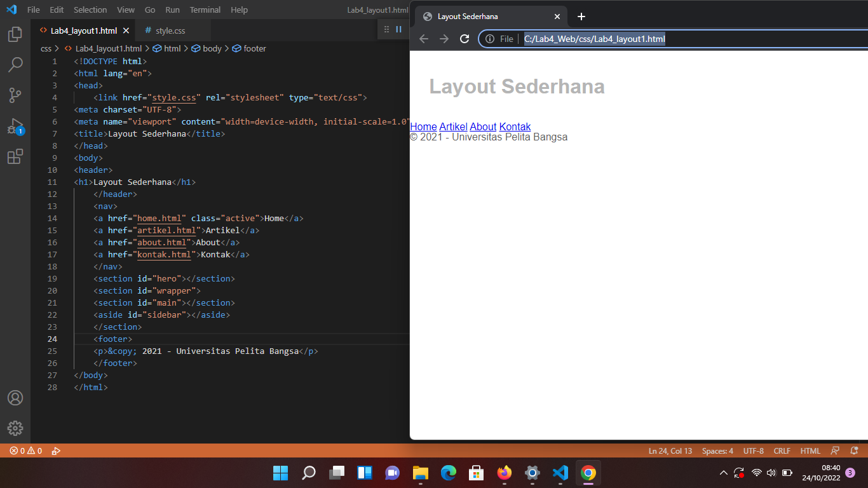This screenshot has width=868, height=488.
Task: Click the Artikel link in the browser
Action: pyautogui.click(x=453, y=126)
